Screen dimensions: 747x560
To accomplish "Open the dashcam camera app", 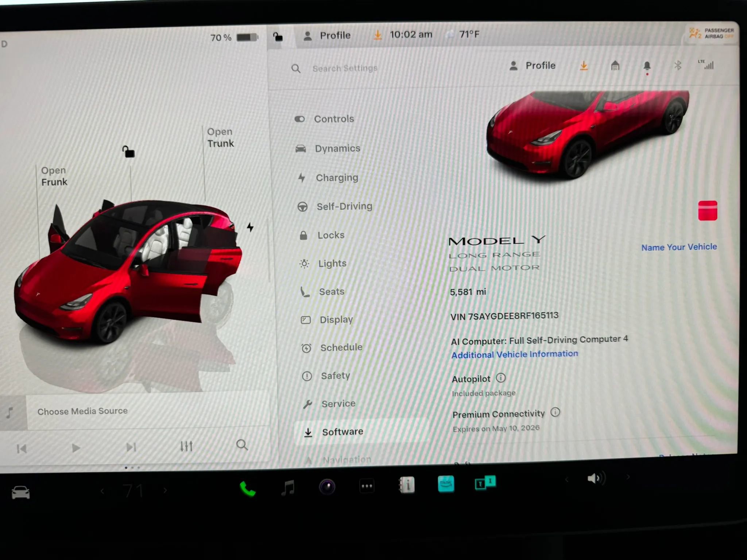I will coord(327,487).
